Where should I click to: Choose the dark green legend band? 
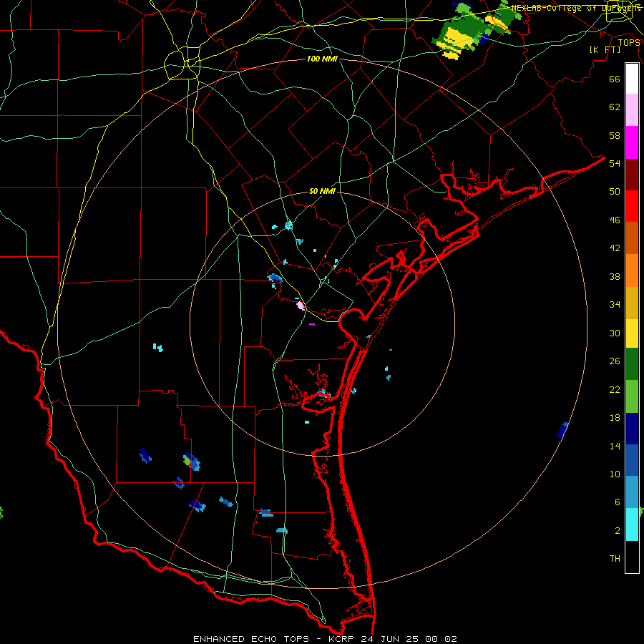point(632,364)
